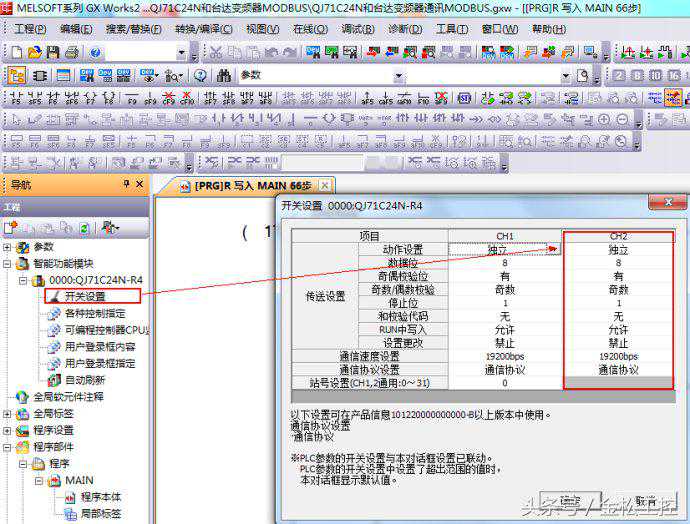690x524 pixels.
Task: Expand the 参数 tree node
Action: point(9,246)
